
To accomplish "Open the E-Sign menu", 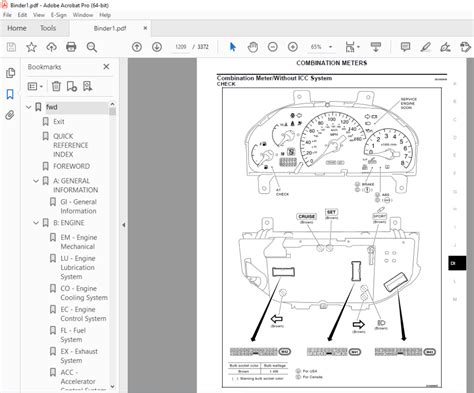I will pyautogui.click(x=58, y=15).
